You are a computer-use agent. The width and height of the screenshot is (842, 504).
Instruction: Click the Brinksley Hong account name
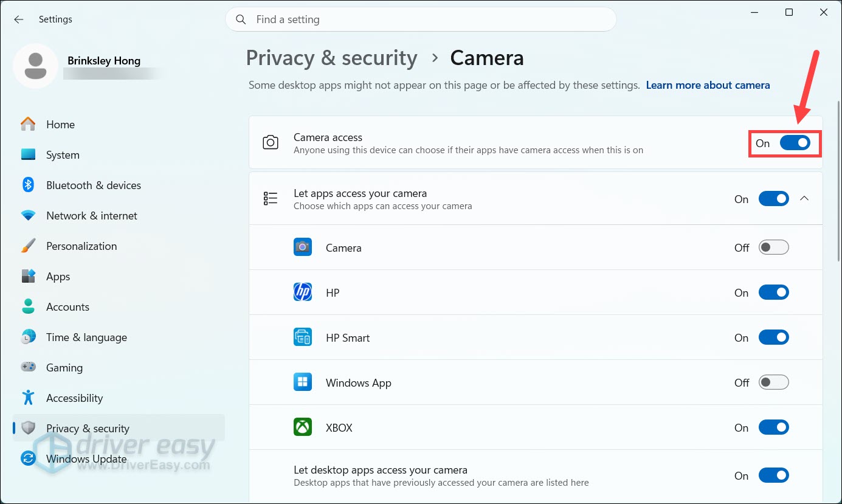click(104, 60)
